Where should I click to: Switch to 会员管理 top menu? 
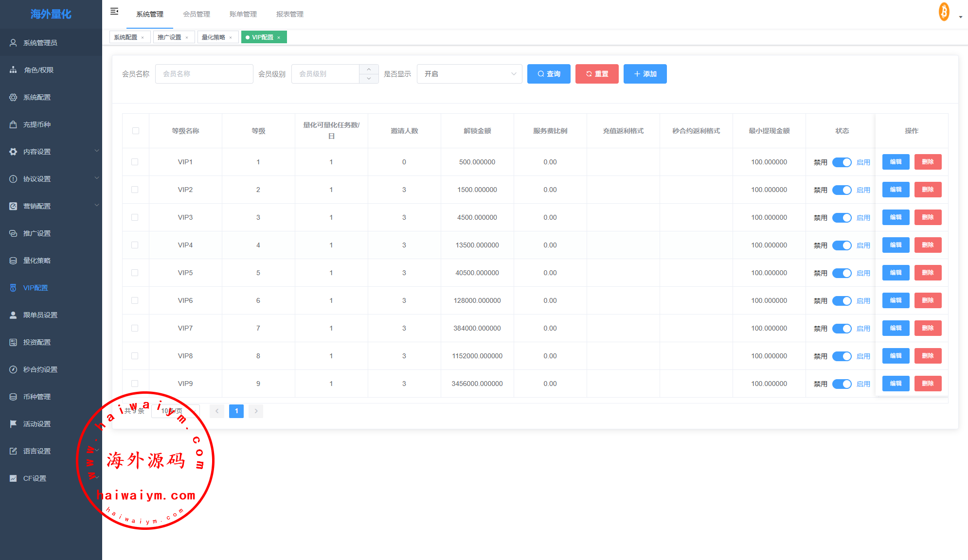coord(197,14)
